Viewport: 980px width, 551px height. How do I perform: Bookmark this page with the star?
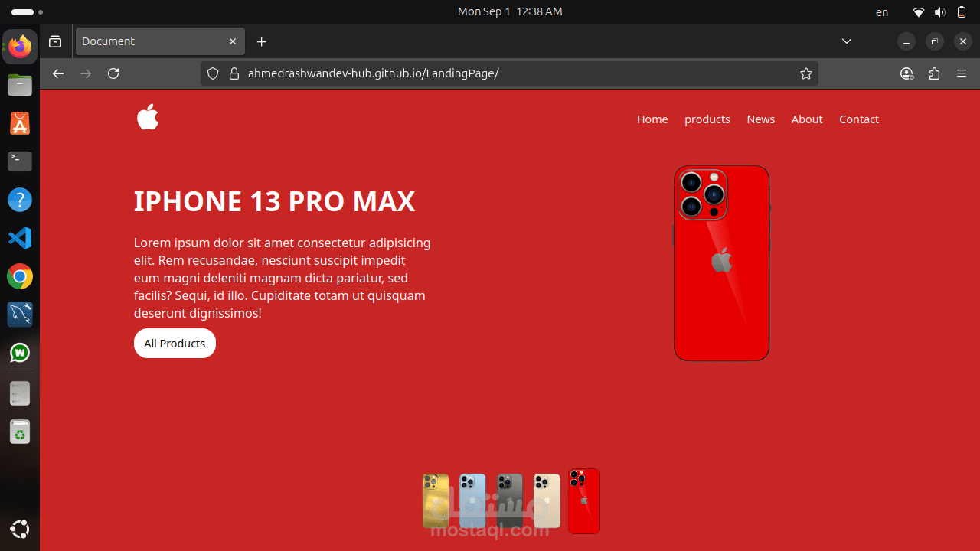pyautogui.click(x=805, y=73)
